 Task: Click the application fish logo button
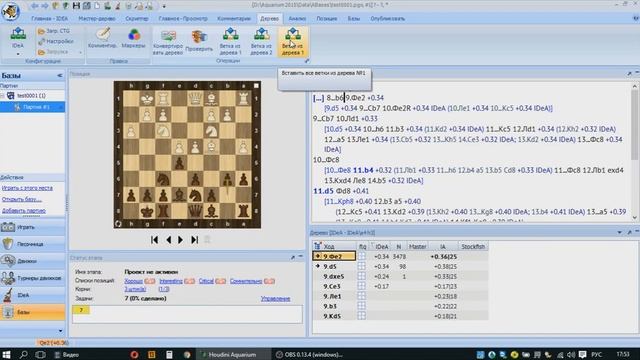[x=10, y=11]
